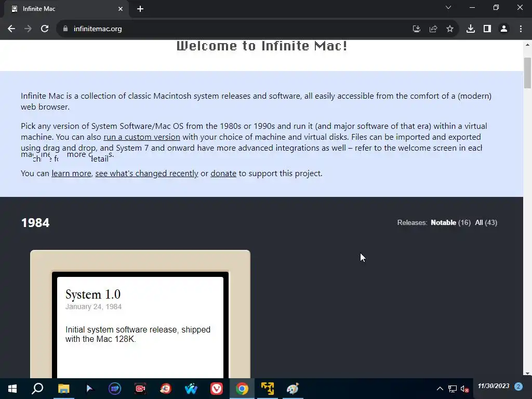Click the 1984 year heading

pyautogui.click(x=35, y=223)
